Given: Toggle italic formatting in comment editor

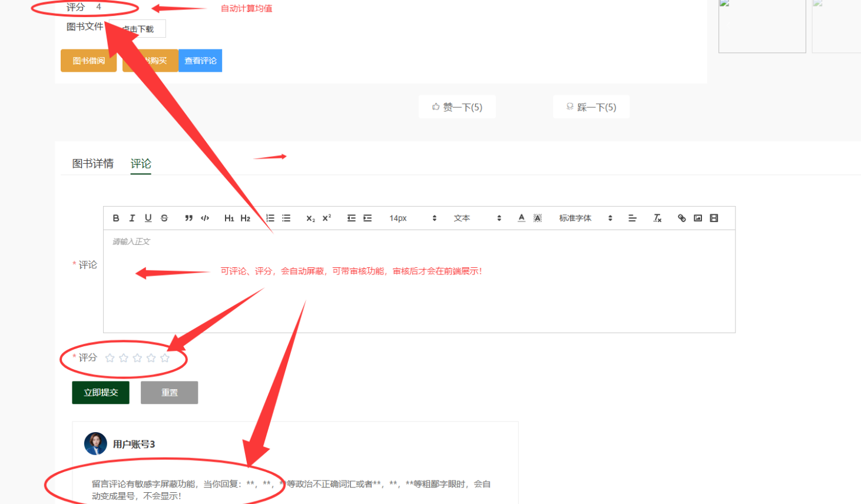Looking at the screenshot, I should [x=132, y=218].
